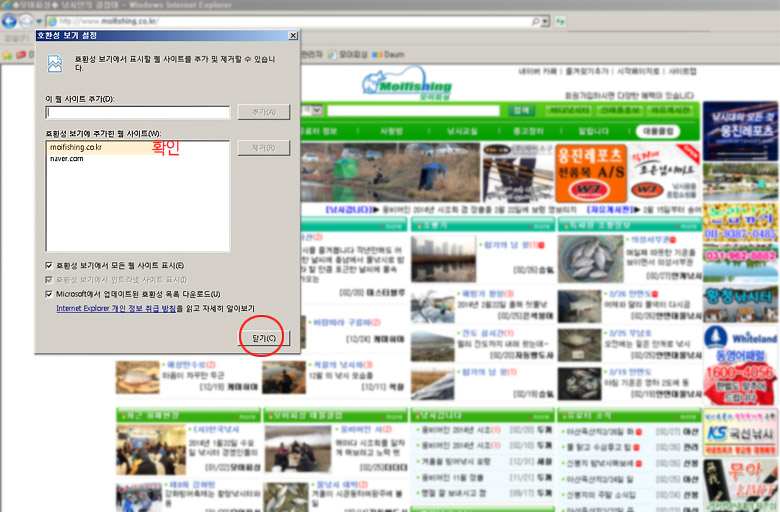780x512 pixels.
Task: Click the red icon next to Favorites star
Action: click(x=21, y=55)
